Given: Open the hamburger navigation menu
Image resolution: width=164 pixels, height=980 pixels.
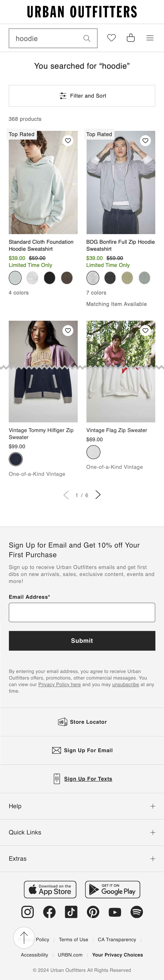Looking at the screenshot, I should click(150, 38).
